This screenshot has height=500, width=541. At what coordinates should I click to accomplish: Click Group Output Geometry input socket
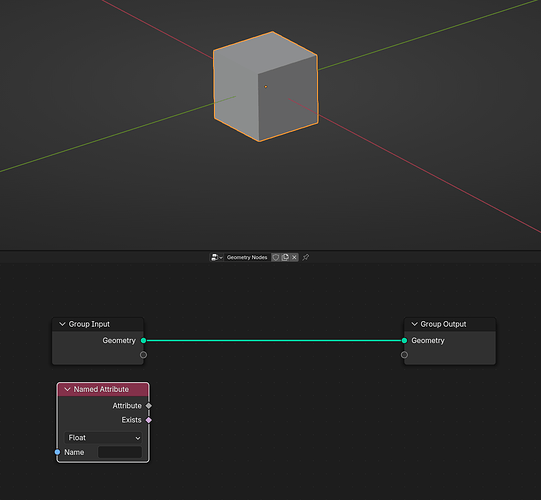(404, 341)
